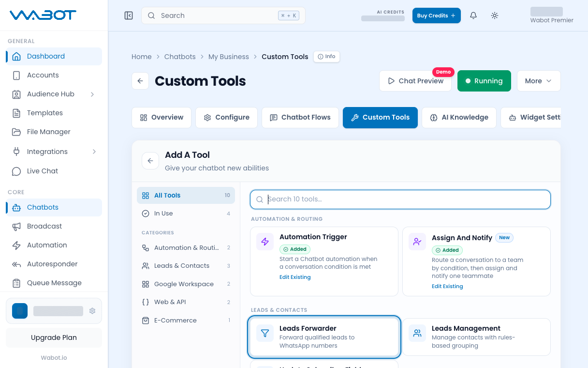Go back using arrow beside Custom Tools title
This screenshot has width=588, height=368.
(140, 81)
